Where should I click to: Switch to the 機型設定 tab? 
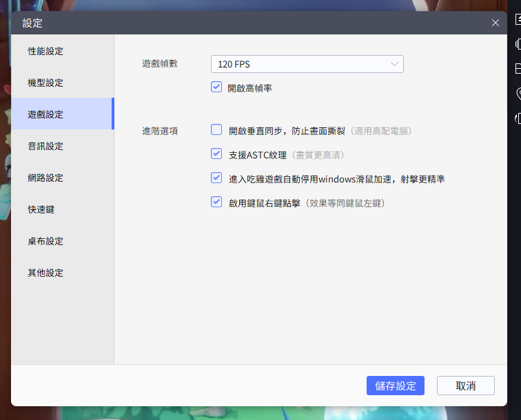(x=63, y=83)
